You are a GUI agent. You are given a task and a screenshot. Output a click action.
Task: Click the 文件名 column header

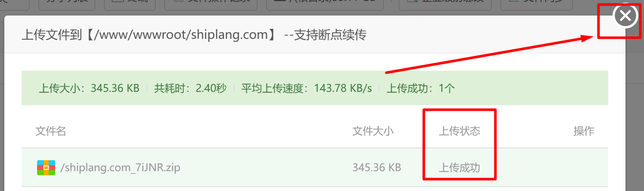tap(51, 131)
